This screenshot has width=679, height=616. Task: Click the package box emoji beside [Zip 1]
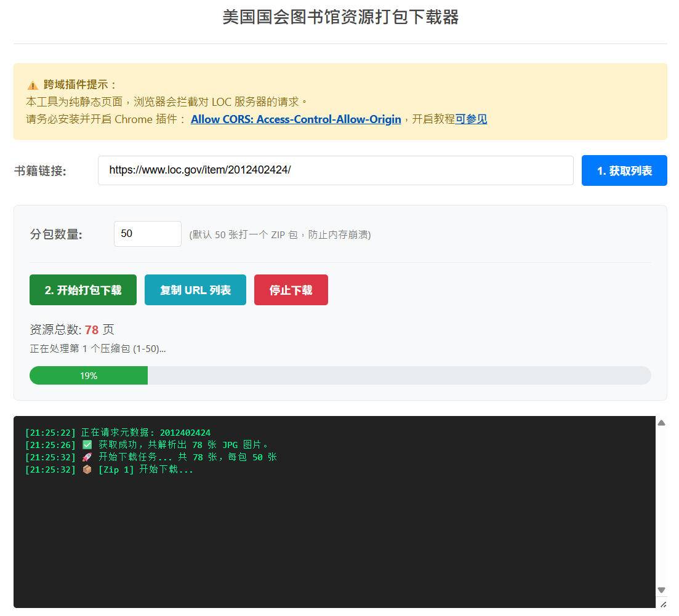tap(87, 470)
